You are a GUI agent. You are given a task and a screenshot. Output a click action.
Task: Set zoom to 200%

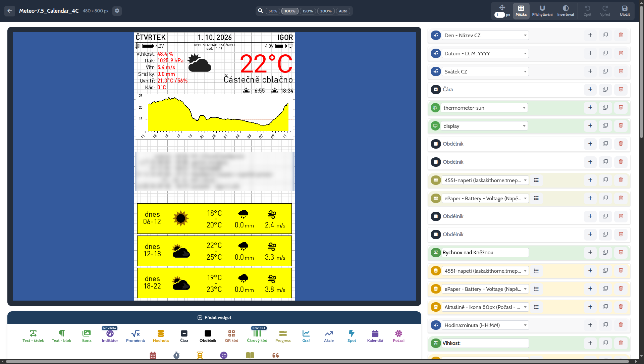pyautogui.click(x=326, y=11)
